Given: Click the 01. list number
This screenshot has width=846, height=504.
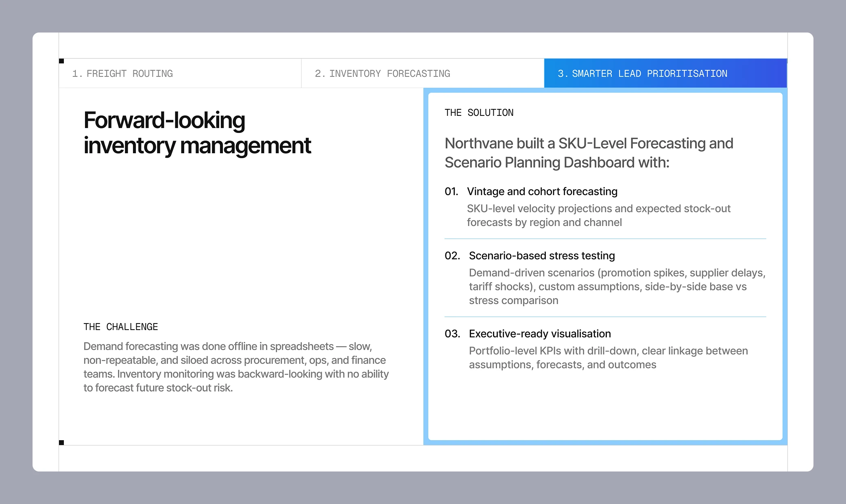Looking at the screenshot, I should click(x=451, y=191).
